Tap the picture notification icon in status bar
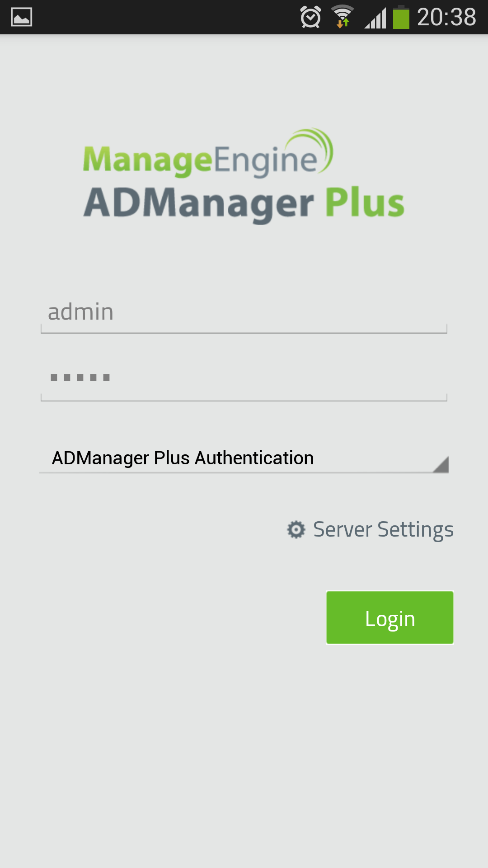Screen dimensions: 488x868 [21, 17]
